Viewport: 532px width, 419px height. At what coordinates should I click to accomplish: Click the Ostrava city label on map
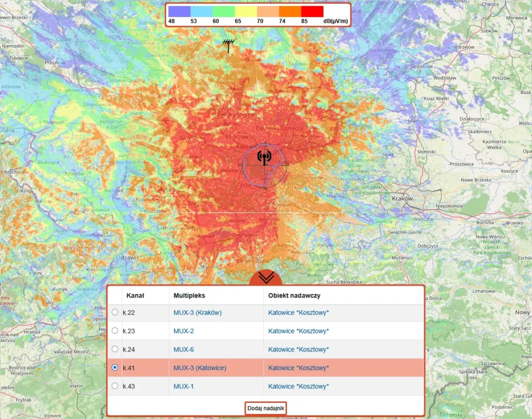click(126, 258)
